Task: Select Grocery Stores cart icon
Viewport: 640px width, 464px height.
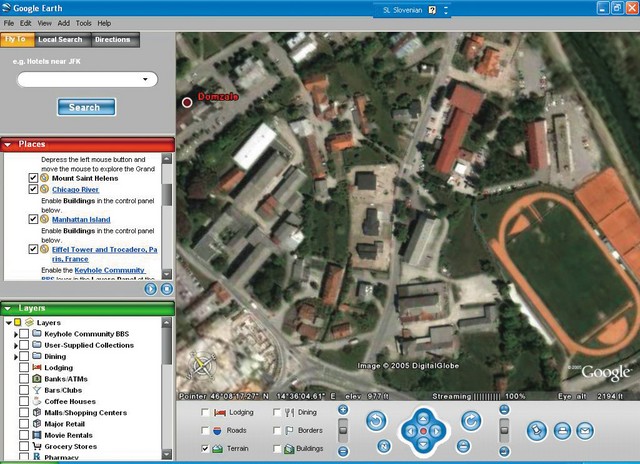Action: point(37,446)
